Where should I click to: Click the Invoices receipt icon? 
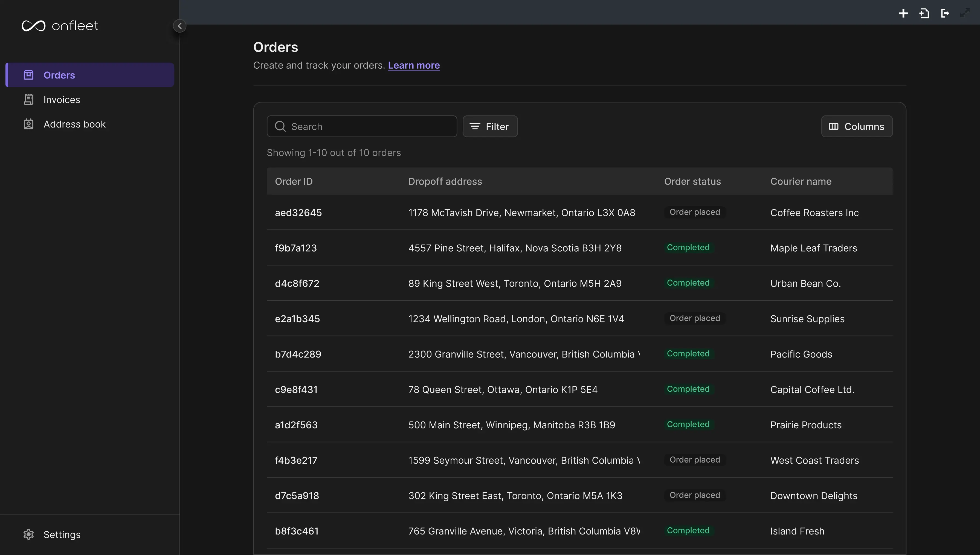(28, 100)
